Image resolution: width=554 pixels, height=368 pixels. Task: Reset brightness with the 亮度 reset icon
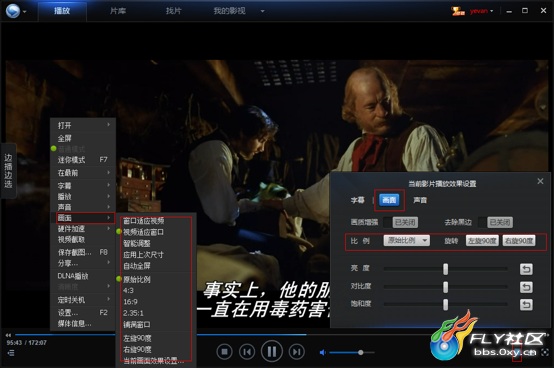(526, 269)
